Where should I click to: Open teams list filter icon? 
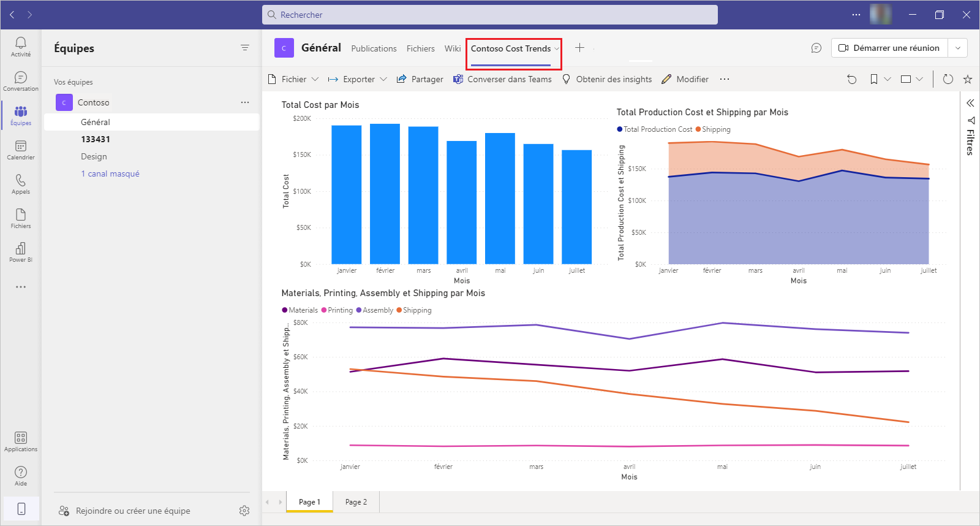tap(245, 48)
